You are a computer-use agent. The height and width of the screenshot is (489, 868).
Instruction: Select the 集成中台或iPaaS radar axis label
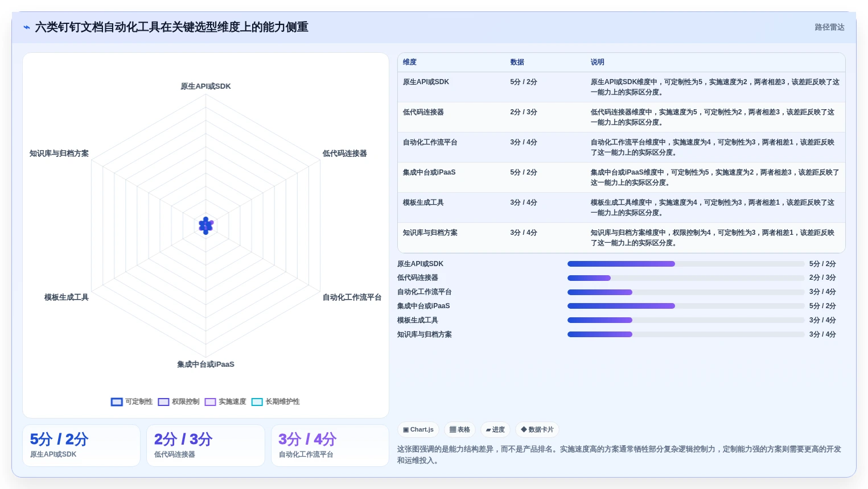(205, 364)
